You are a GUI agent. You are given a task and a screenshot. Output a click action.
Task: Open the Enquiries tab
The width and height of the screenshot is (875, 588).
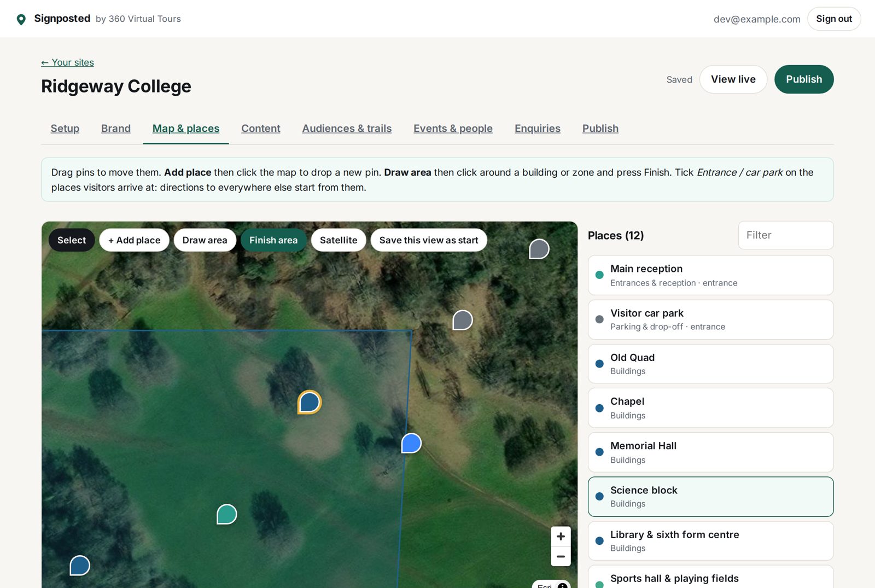point(538,129)
